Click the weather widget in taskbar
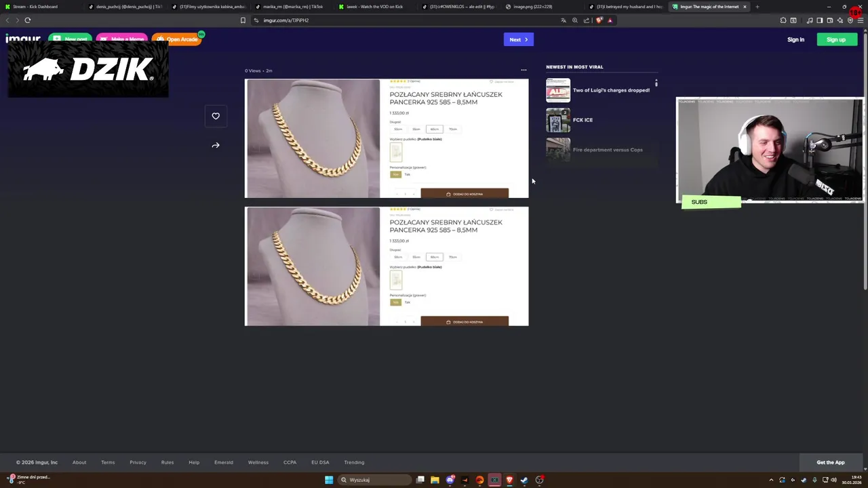Screen dimensions: 868x488 point(28,479)
